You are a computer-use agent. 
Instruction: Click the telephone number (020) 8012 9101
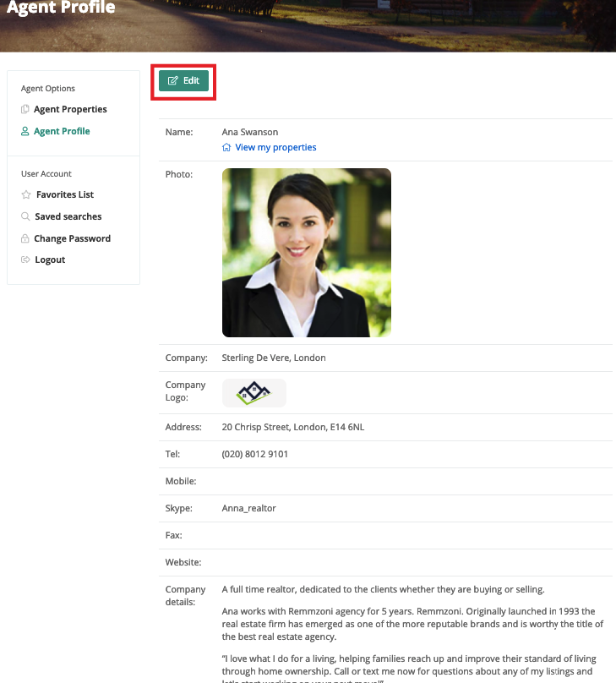pos(255,455)
